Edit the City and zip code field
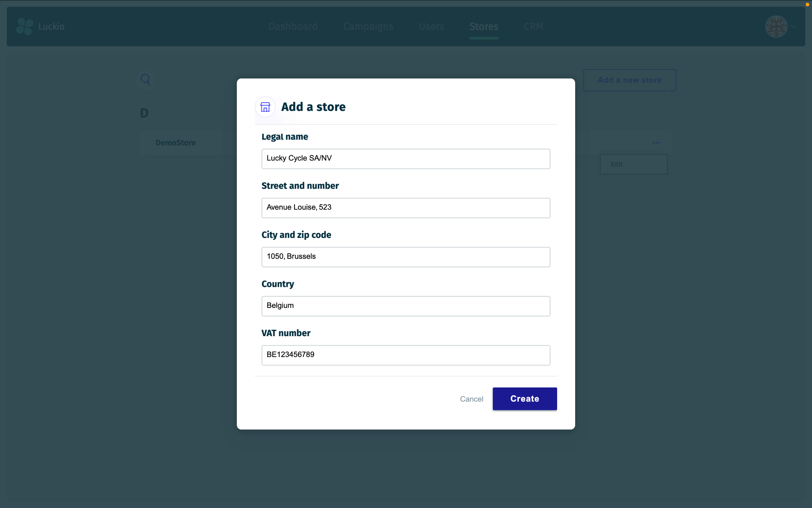 click(x=406, y=257)
